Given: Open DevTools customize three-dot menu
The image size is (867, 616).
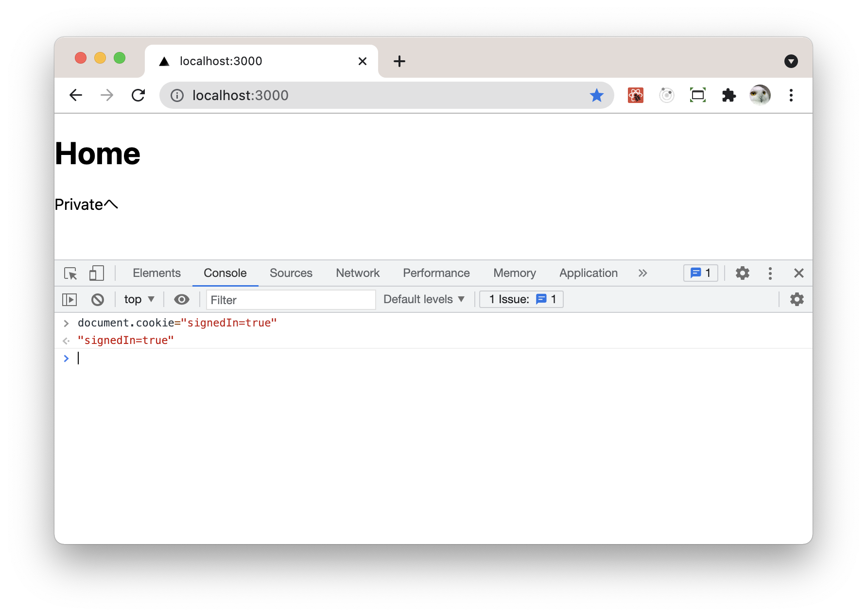Looking at the screenshot, I should 770,273.
